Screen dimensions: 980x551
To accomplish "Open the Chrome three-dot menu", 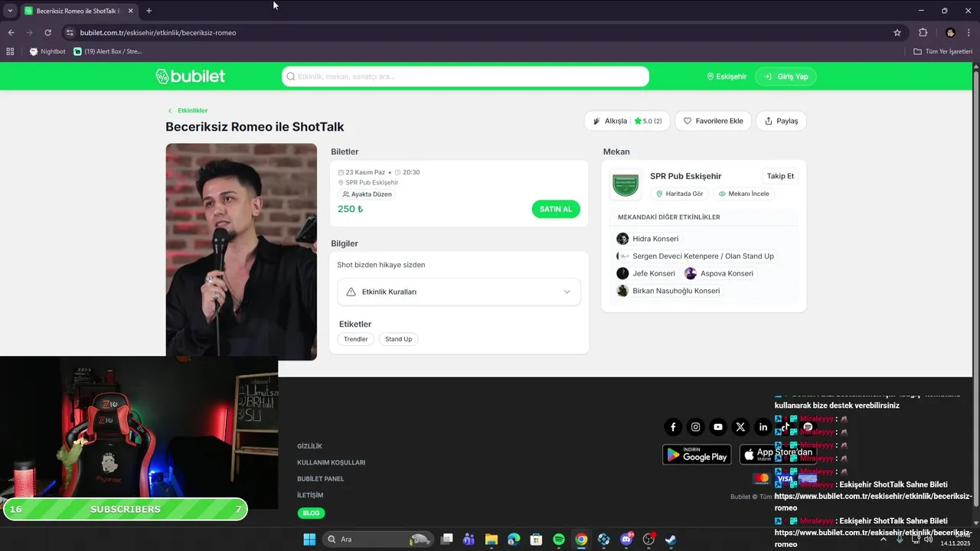I will click(x=969, y=33).
